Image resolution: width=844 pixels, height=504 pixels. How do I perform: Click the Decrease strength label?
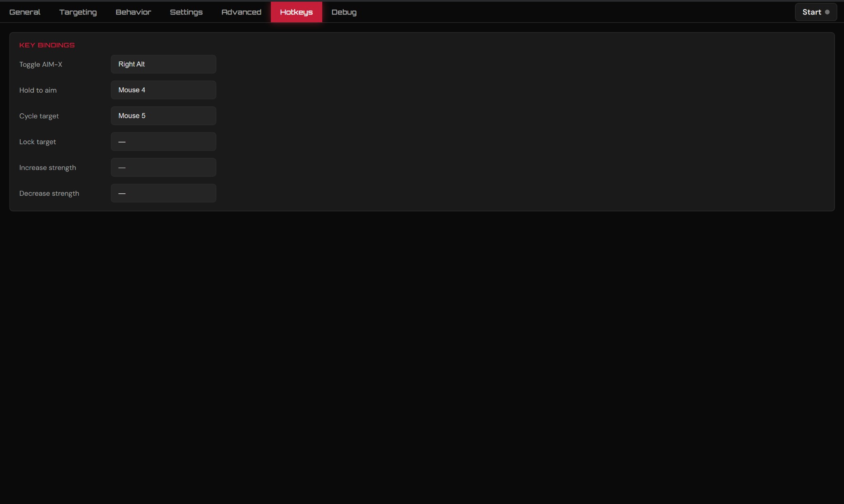(49, 193)
